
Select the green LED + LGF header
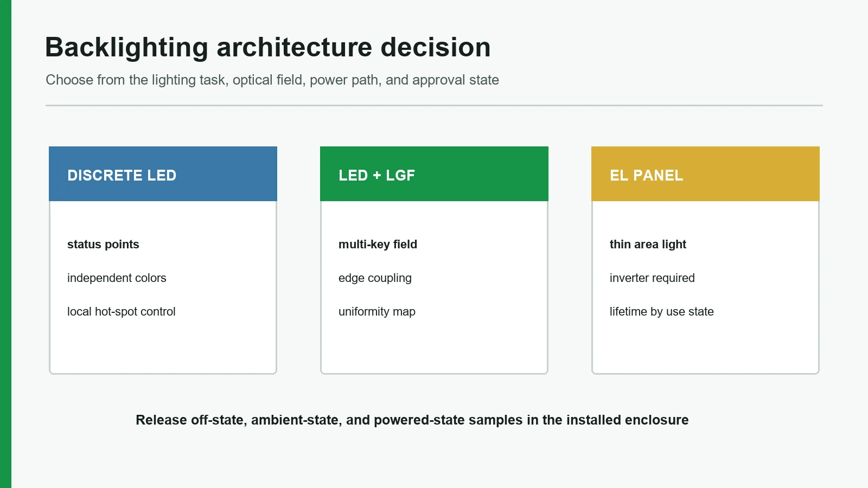click(434, 174)
